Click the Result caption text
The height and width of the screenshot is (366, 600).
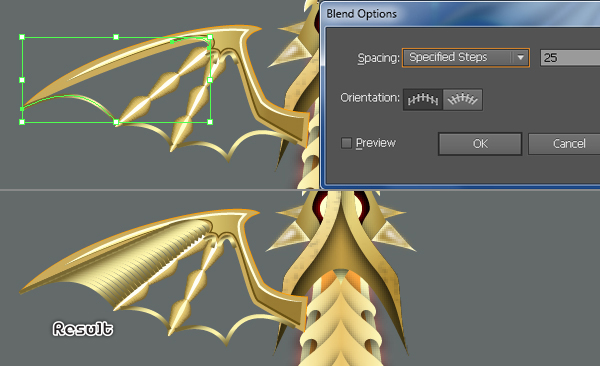(x=83, y=329)
